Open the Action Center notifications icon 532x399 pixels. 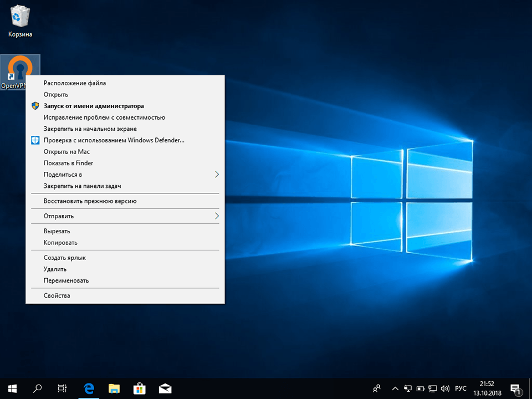pyautogui.click(x=515, y=389)
